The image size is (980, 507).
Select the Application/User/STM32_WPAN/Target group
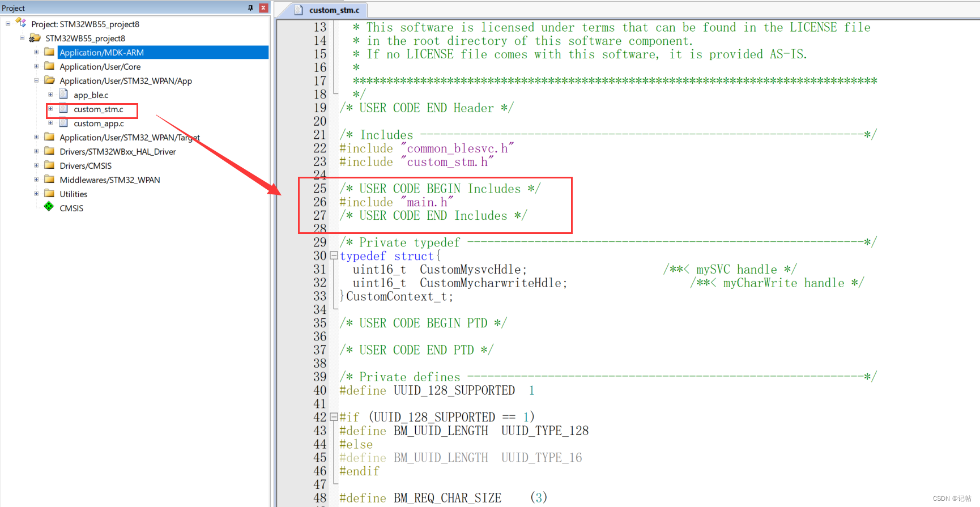(130, 138)
